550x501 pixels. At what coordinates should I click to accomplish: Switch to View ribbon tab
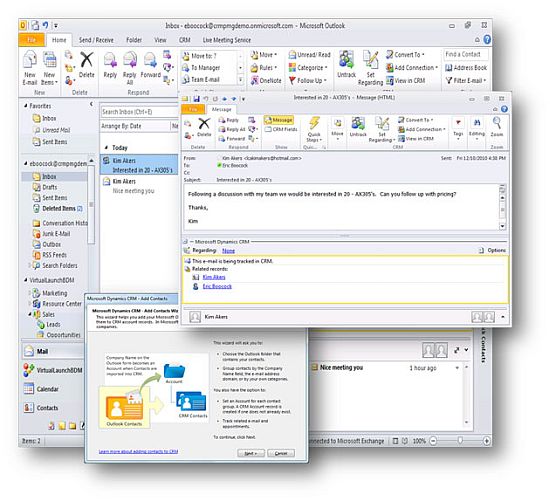point(160,40)
